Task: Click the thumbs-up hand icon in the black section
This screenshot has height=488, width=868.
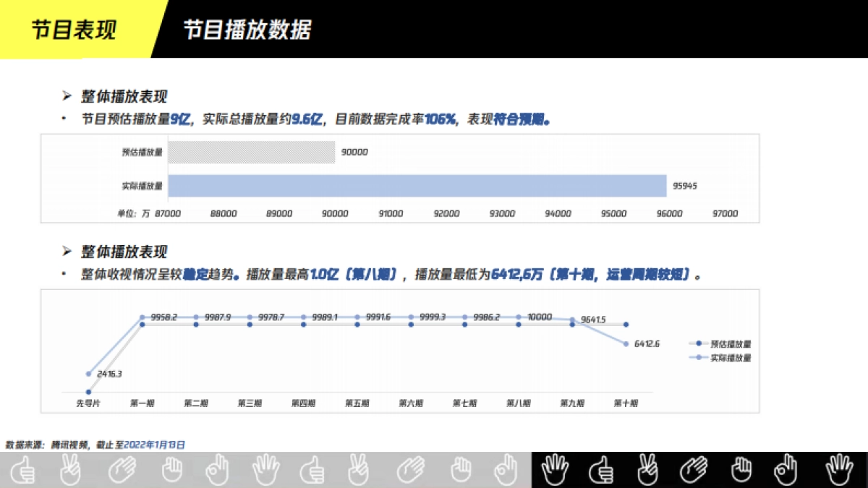Action: tap(600, 470)
